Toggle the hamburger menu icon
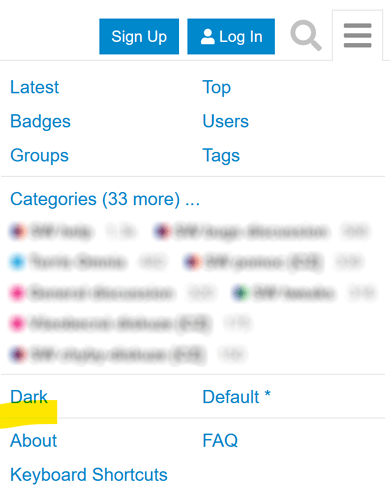390x500 pixels. point(357,36)
